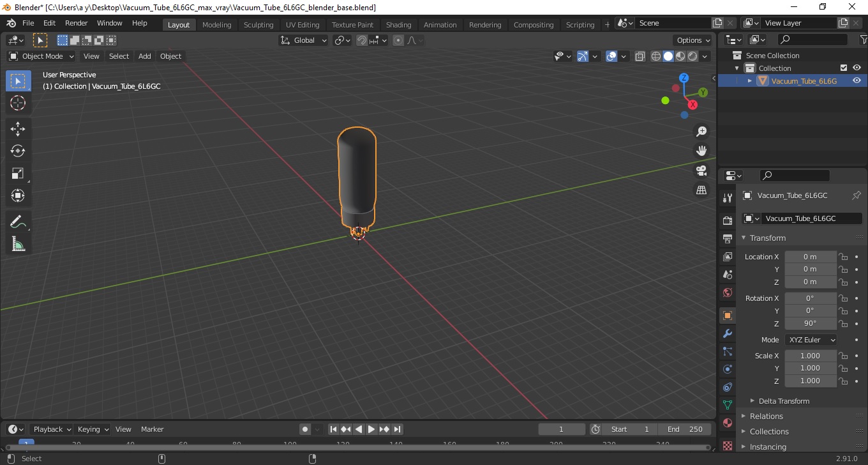Image resolution: width=868 pixels, height=465 pixels.
Task: Activate the Rotate tool
Action: (18, 151)
